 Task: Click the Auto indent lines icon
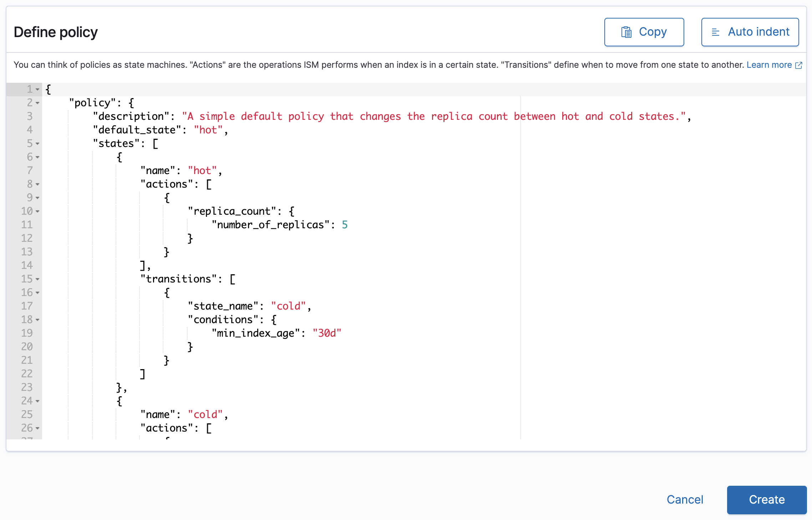(715, 32)
